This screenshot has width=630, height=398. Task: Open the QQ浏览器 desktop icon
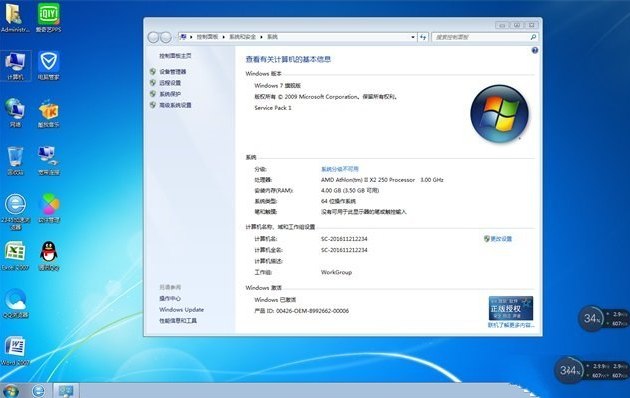click(15, 303)
